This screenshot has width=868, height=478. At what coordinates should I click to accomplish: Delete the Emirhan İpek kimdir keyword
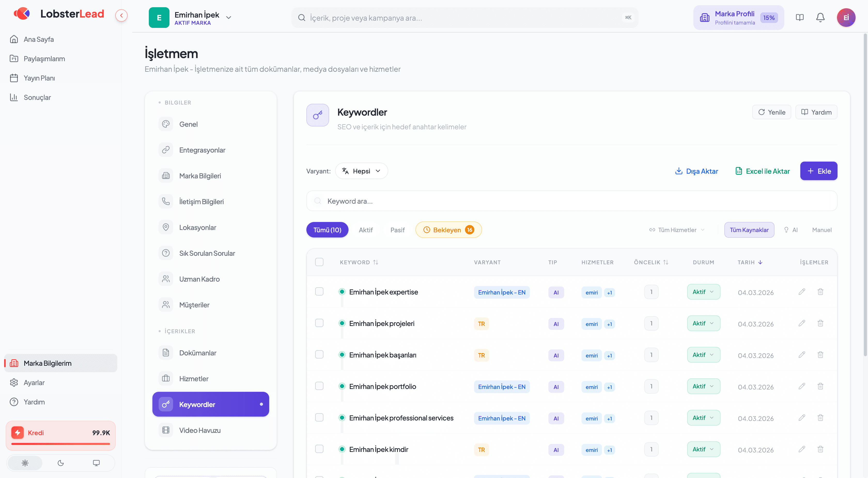click(820, 449)
